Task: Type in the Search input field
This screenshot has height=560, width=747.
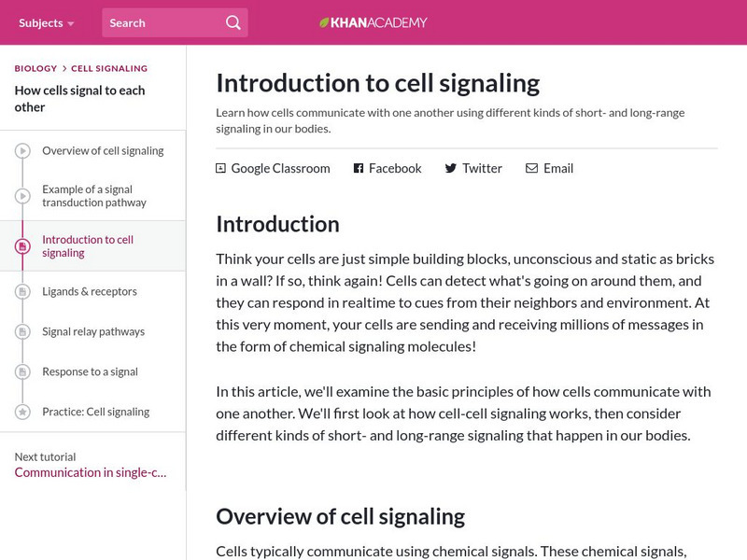Action: pyautogui.click(x=161, y=22)
